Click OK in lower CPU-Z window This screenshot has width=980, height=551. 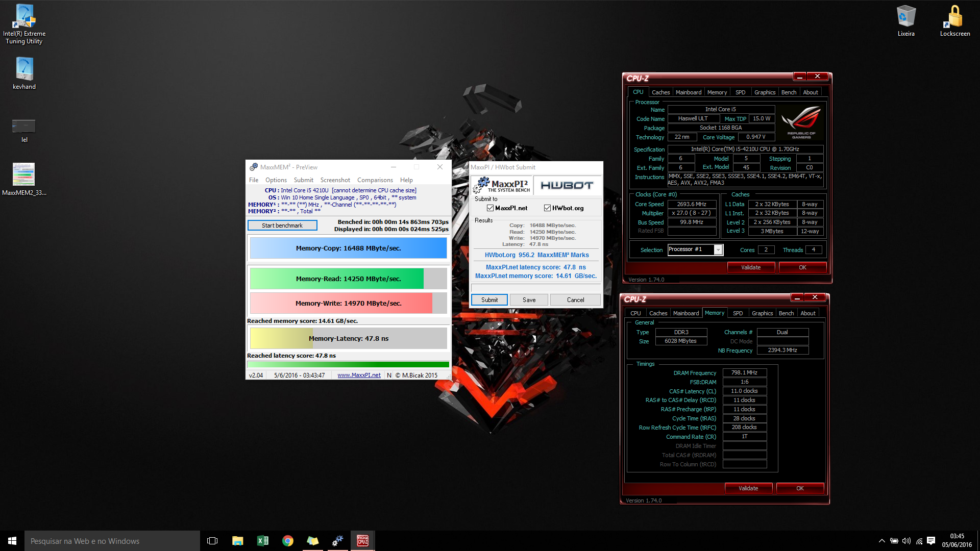[x=800, y=488]
